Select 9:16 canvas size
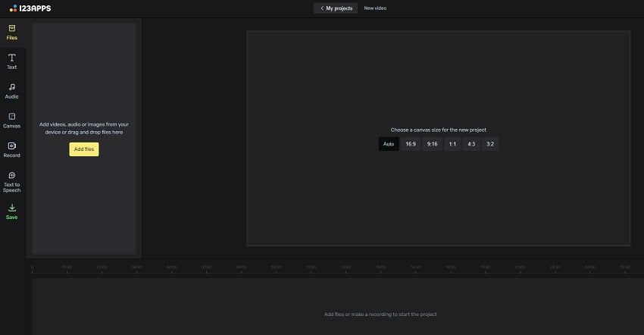 click(x=432, y=144)
